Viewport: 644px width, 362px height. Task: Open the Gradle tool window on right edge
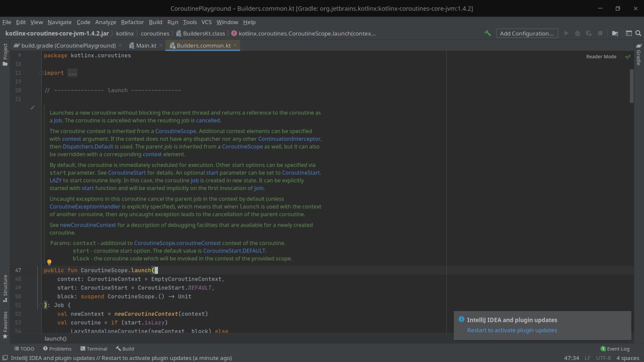(x=638, y=54)
